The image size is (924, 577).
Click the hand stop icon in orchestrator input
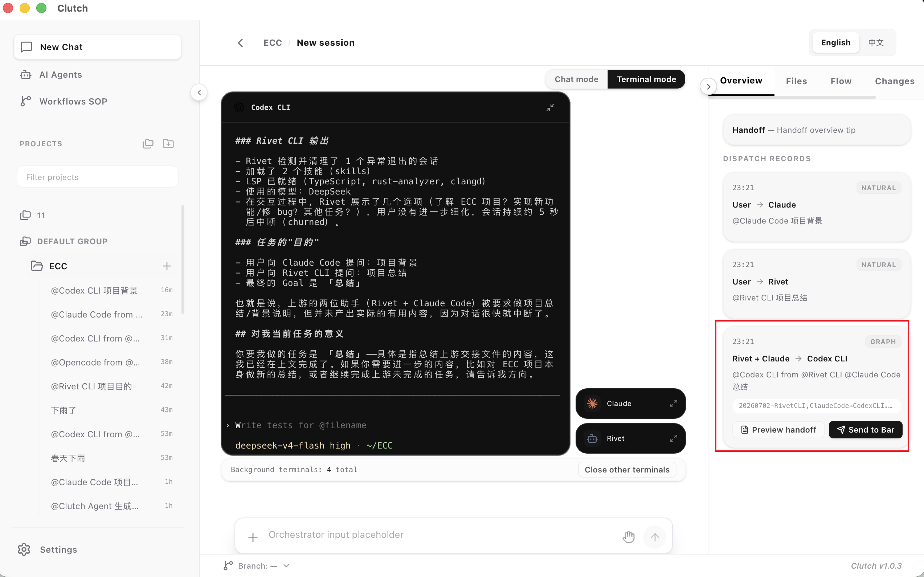pos(629,537)
